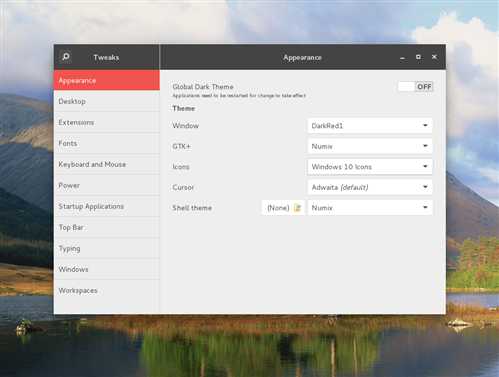Open the Typing section

click(x=107, y=248)
